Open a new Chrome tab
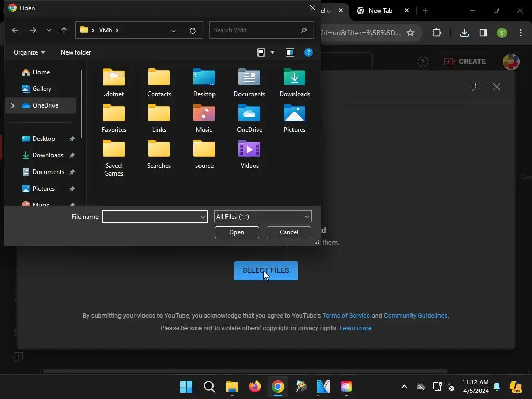 click(x=425, y=10)
